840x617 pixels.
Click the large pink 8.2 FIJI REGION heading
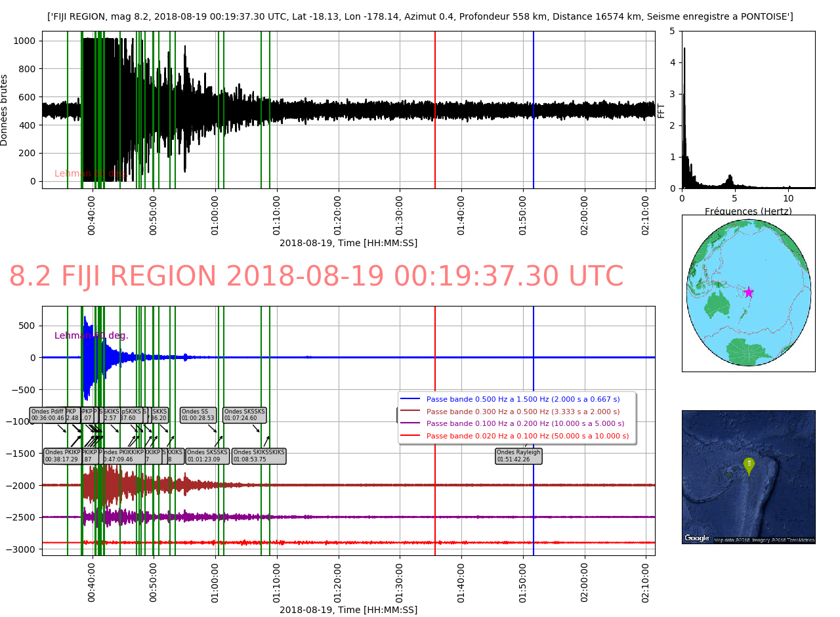coord(316,277)
